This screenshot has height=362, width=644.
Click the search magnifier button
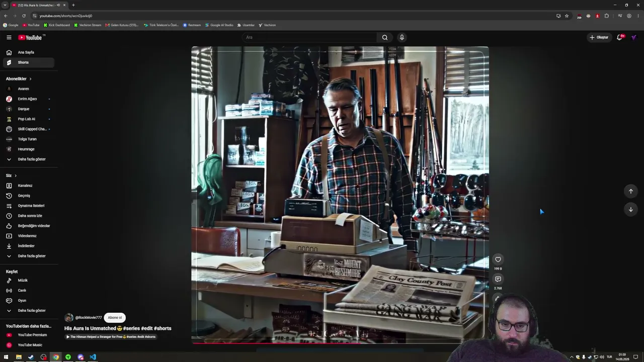click(x=385, y=37)
